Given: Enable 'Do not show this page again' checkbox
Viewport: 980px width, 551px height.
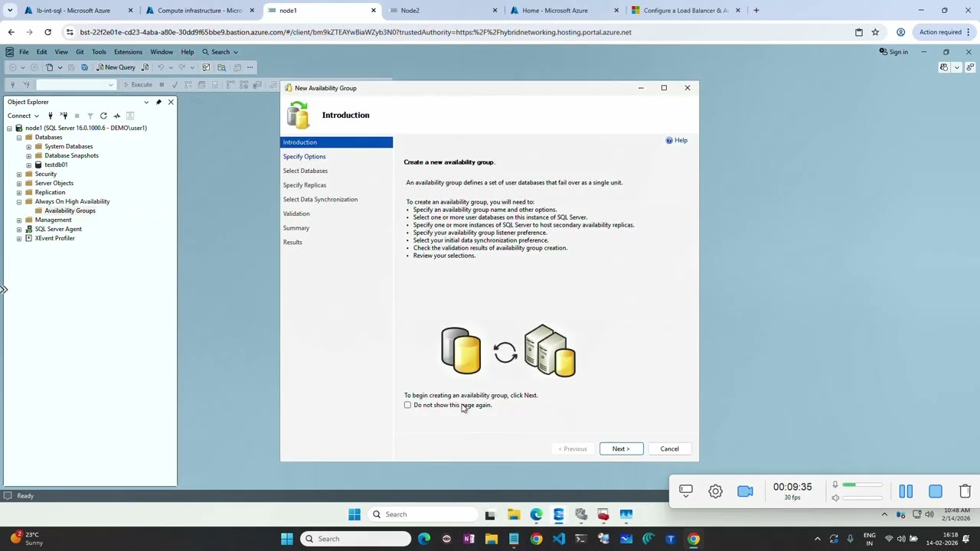Looking at the screenshot, I should pos(407,405).
